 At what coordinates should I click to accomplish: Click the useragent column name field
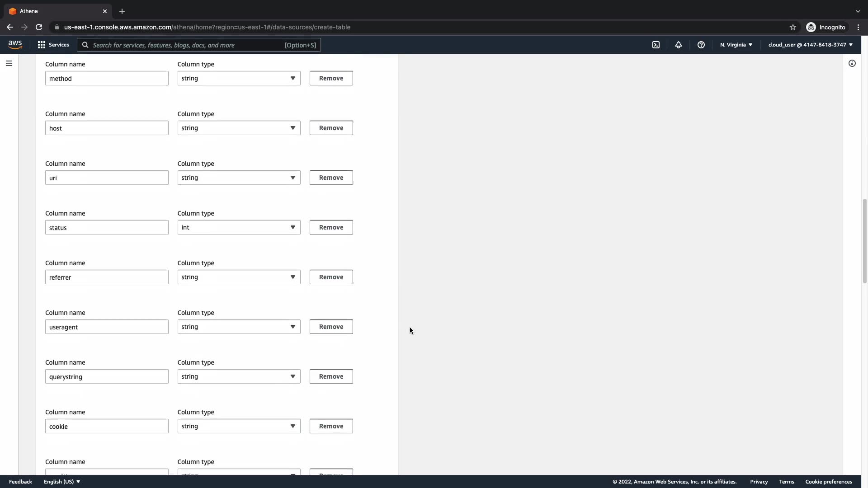point(107,327)
